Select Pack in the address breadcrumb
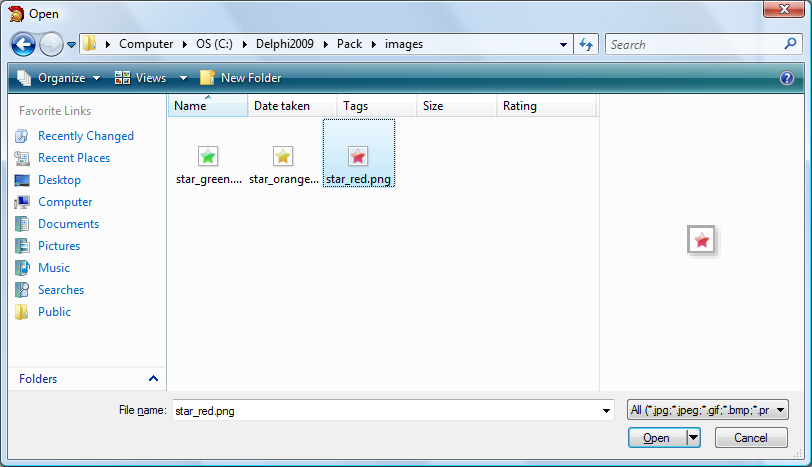Image resolution: width=812 pixels, height=467 pixels. [x=350, y=44]
